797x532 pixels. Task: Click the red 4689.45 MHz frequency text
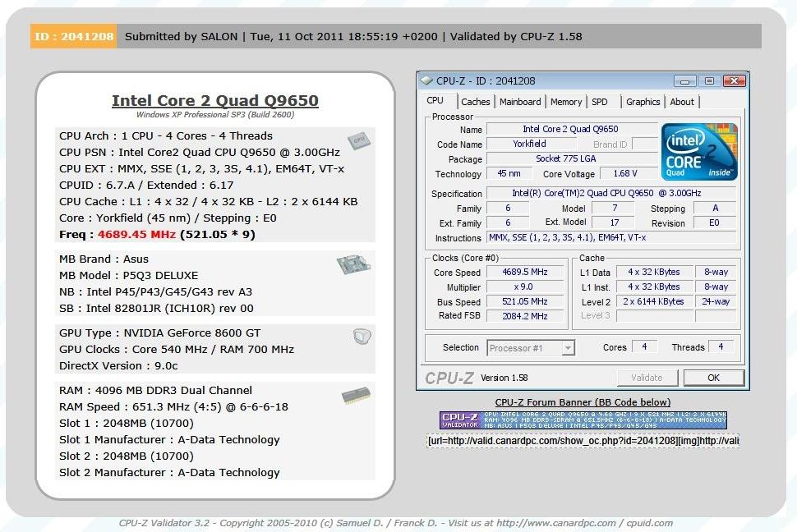[136, 234]
